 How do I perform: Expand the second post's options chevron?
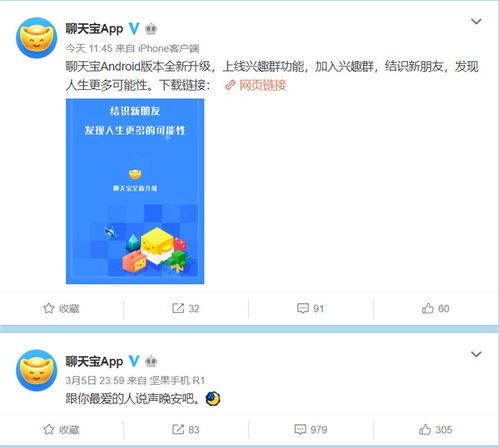click(476, 354)
